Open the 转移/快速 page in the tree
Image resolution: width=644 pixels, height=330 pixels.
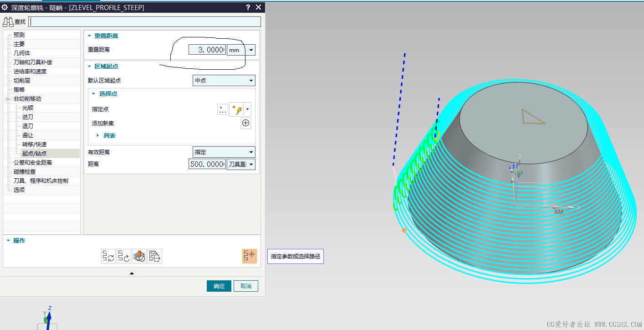35,144
